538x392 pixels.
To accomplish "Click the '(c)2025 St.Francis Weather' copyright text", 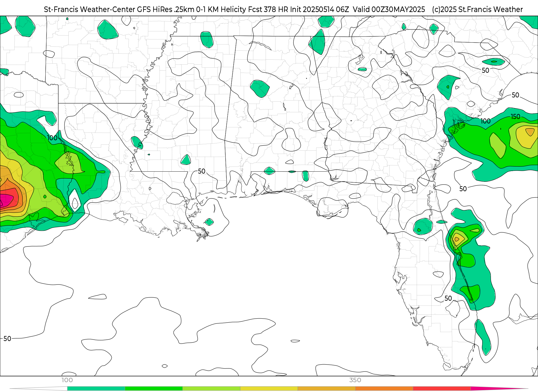I will pyautogui.click(x=477, y=10).
